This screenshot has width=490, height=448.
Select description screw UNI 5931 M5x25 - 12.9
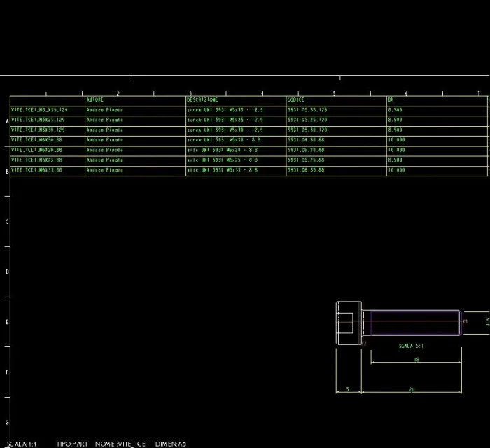(236, 121)
